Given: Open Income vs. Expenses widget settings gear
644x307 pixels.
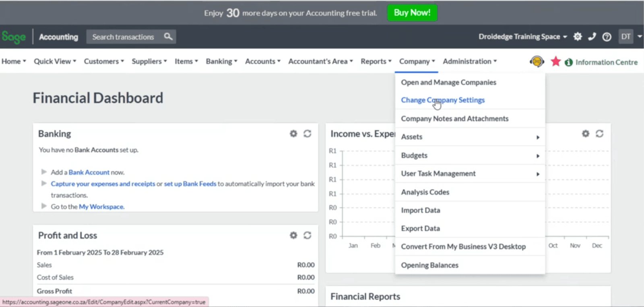Looking at the screenshot, I should point(586,133).
